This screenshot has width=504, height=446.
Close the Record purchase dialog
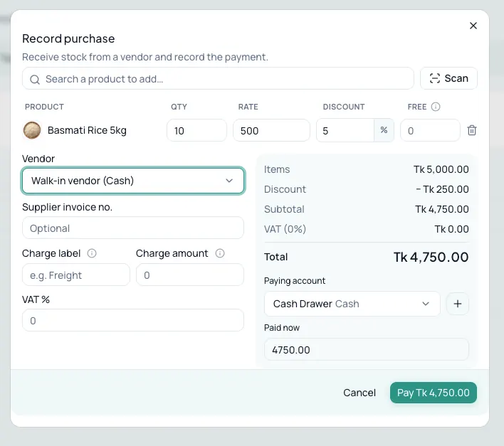(473, 26)
